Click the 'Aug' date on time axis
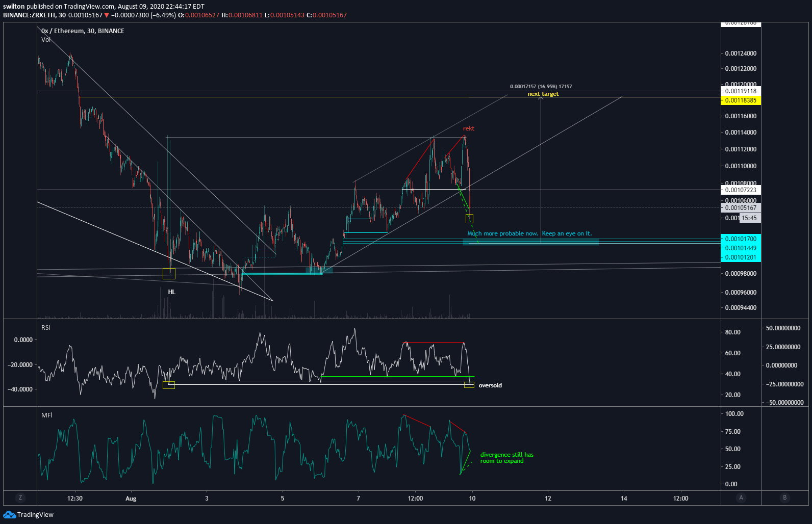 131,499
